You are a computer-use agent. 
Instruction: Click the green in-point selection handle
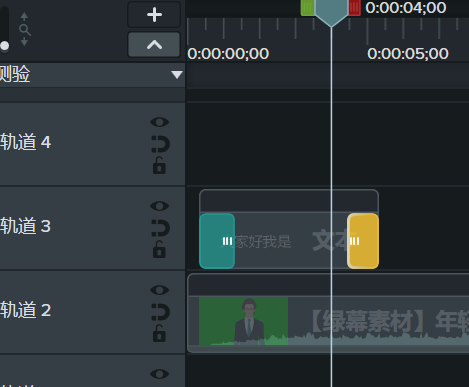[x=307, y=8]
